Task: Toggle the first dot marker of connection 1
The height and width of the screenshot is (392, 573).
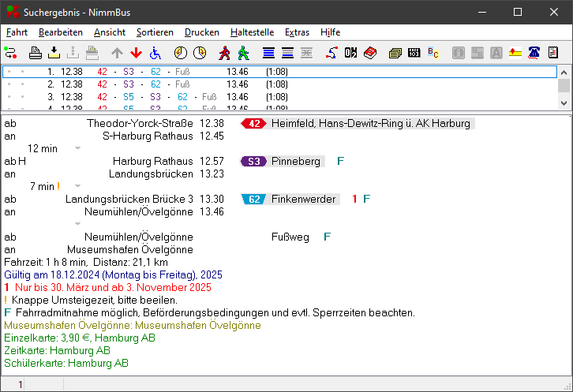Action: (x=9, y=72)
